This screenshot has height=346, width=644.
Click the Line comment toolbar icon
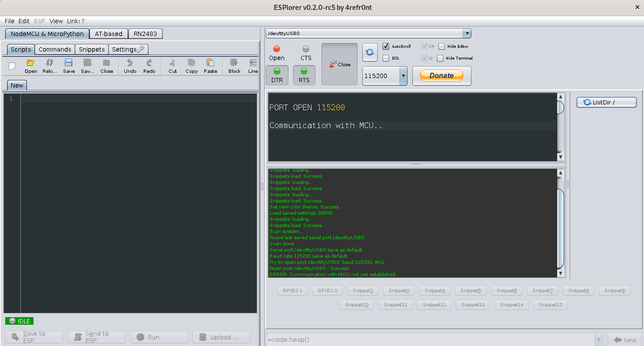tap(253, 66)
